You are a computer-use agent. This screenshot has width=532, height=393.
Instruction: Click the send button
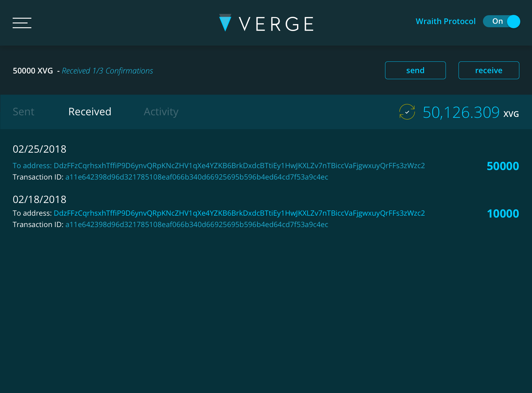(415, 70)
